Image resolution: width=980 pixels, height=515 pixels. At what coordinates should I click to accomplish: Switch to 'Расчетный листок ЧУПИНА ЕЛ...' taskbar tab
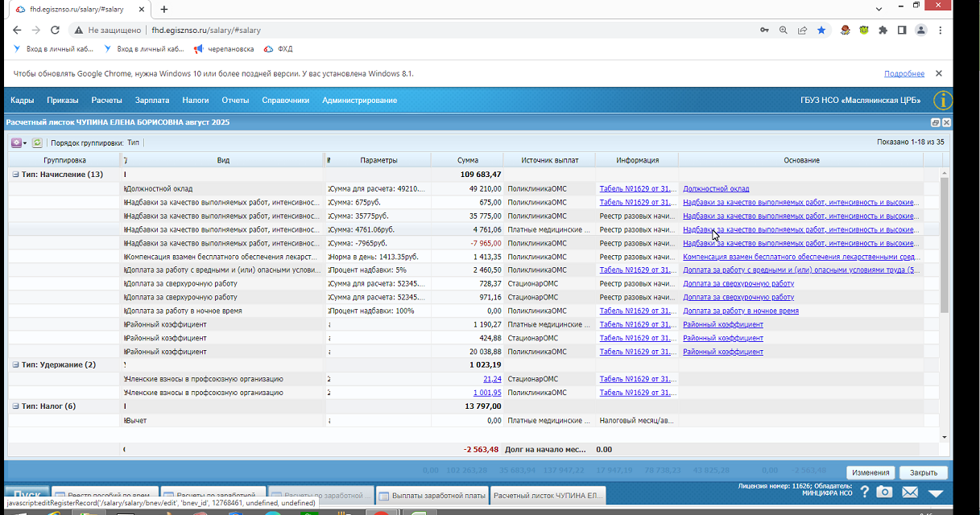coord(547,496)
